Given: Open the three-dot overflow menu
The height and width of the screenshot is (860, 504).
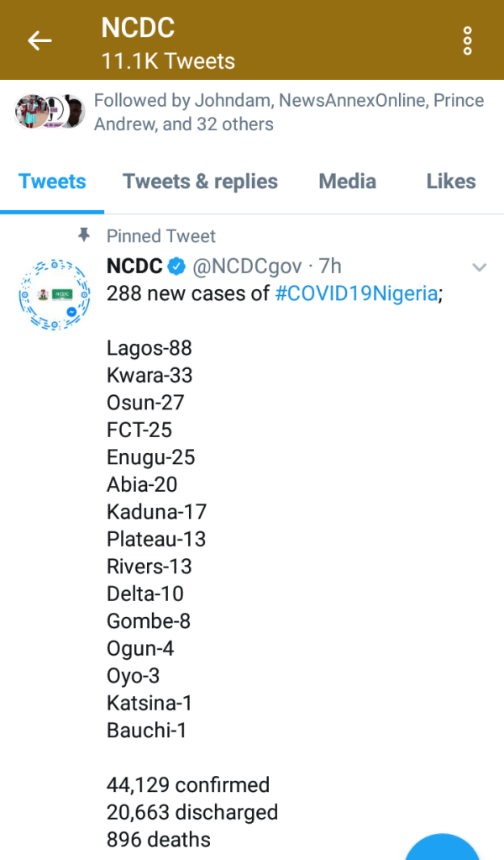Looking at the screenshot, I should [467, 40].
